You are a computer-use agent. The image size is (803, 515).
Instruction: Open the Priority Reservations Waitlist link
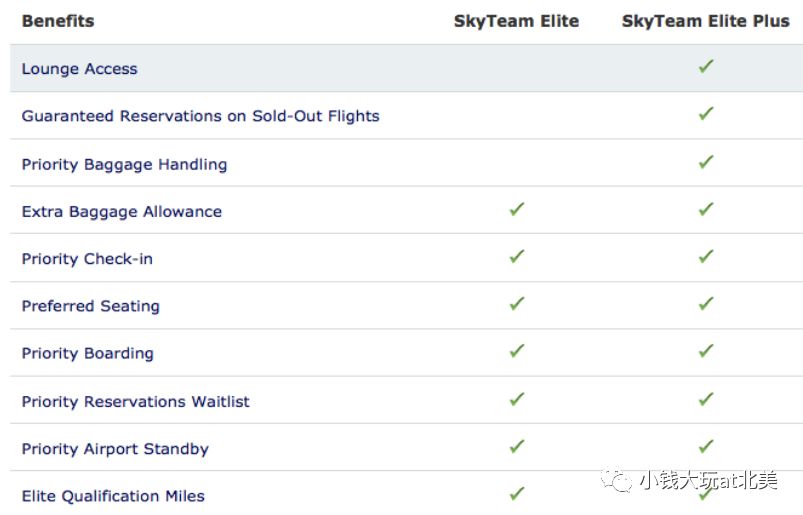coord(135,401)
